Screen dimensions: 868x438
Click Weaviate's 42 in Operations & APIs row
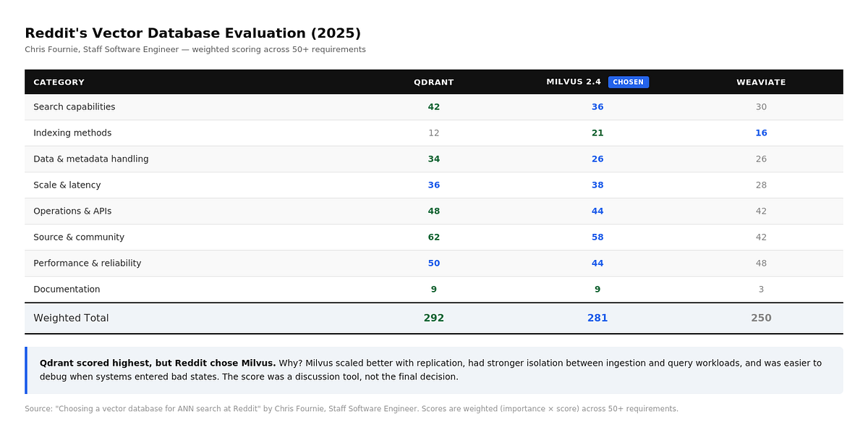[761, 211]
